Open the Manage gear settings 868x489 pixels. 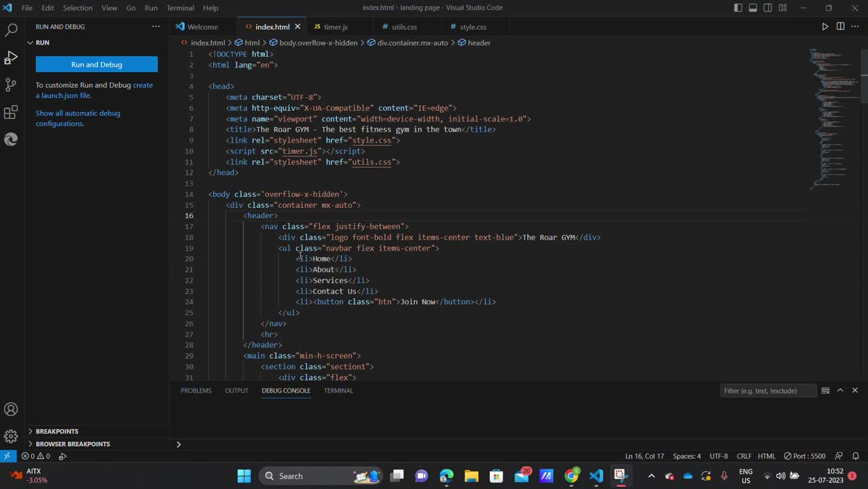click(x=11, y=436)
